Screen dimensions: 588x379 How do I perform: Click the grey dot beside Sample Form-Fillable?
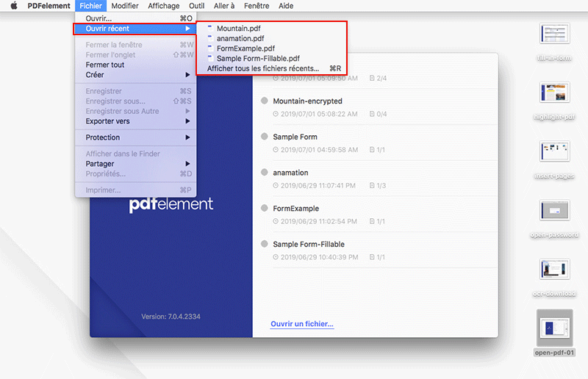tap(265, 244)
